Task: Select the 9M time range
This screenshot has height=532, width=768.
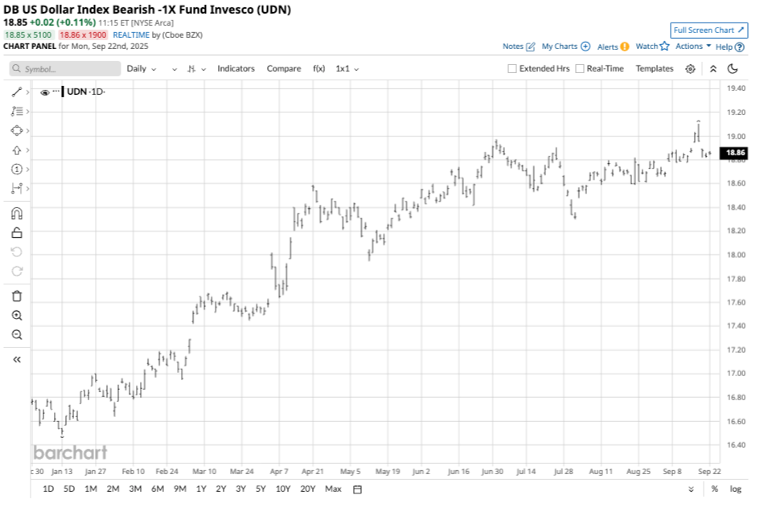Action: [x=180, y=489]
